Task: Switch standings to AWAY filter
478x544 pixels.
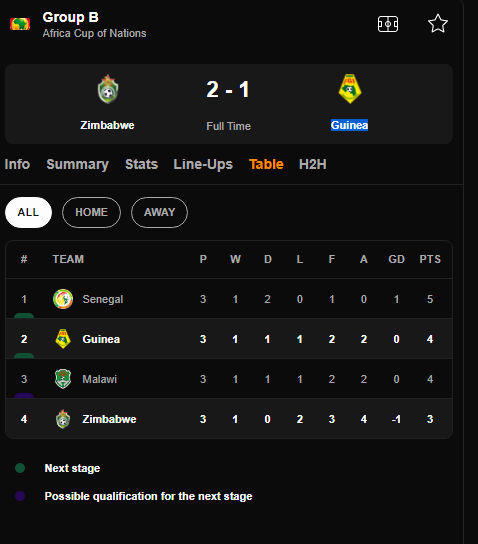Action: click(x=160, y=212)
